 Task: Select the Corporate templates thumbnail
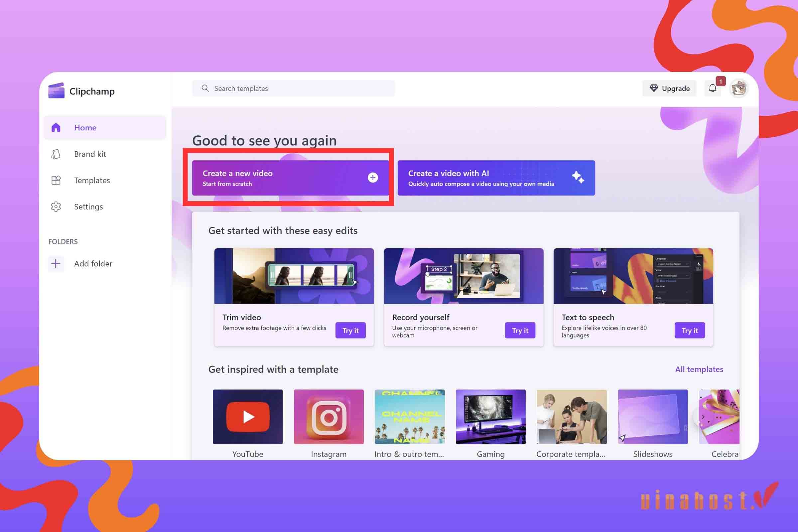click(x=572, y=417)
